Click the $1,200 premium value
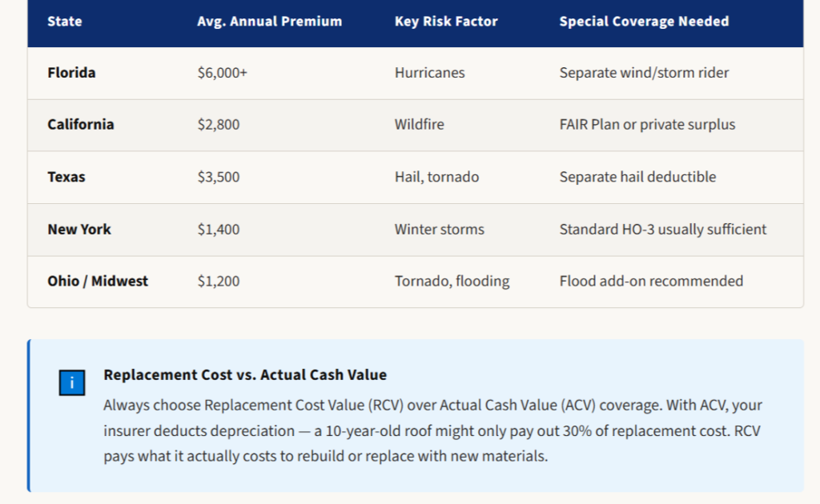 pos(219,282)
